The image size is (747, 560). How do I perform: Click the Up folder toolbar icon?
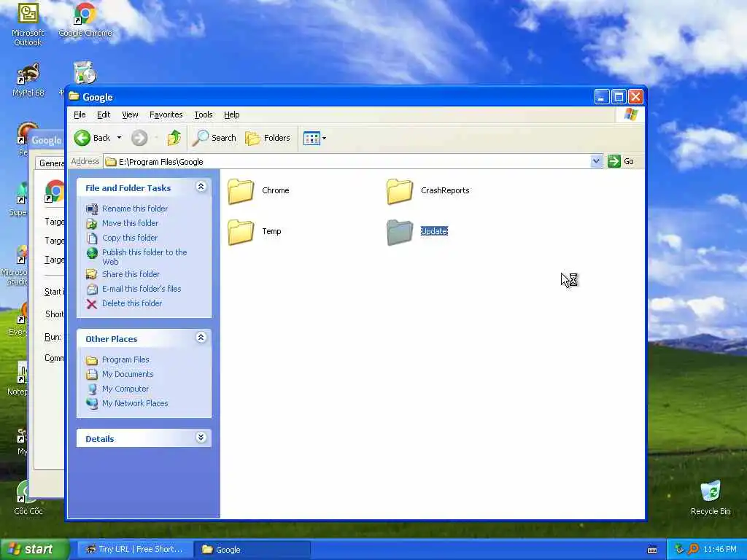[x=174, y=138]
